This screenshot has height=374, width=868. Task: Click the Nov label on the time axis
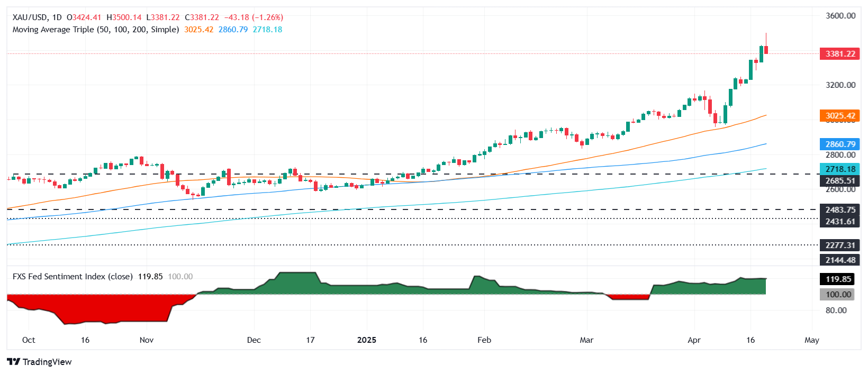point(147,340)
